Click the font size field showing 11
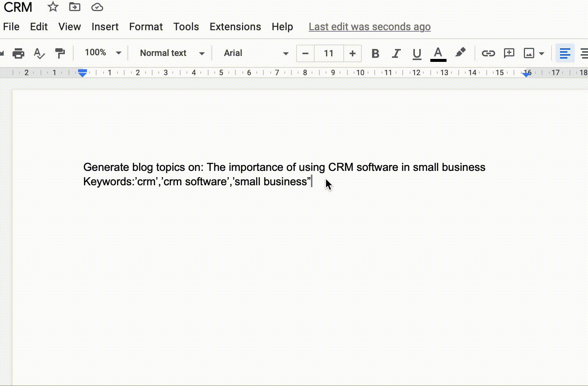 click(x=329, y=53)
